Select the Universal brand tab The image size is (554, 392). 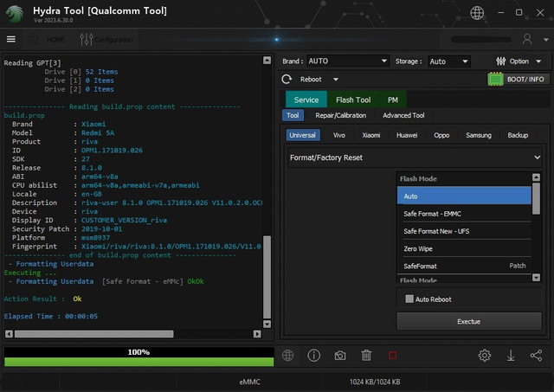click(302, 135)
